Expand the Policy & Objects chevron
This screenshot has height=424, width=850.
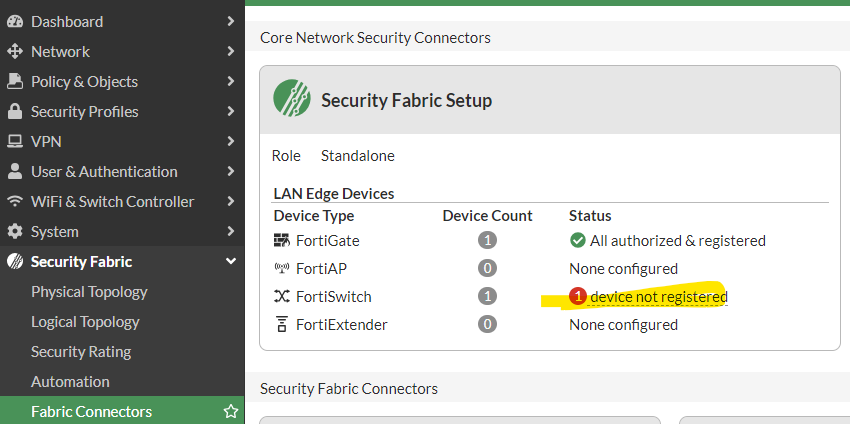[x=231, y=81]
